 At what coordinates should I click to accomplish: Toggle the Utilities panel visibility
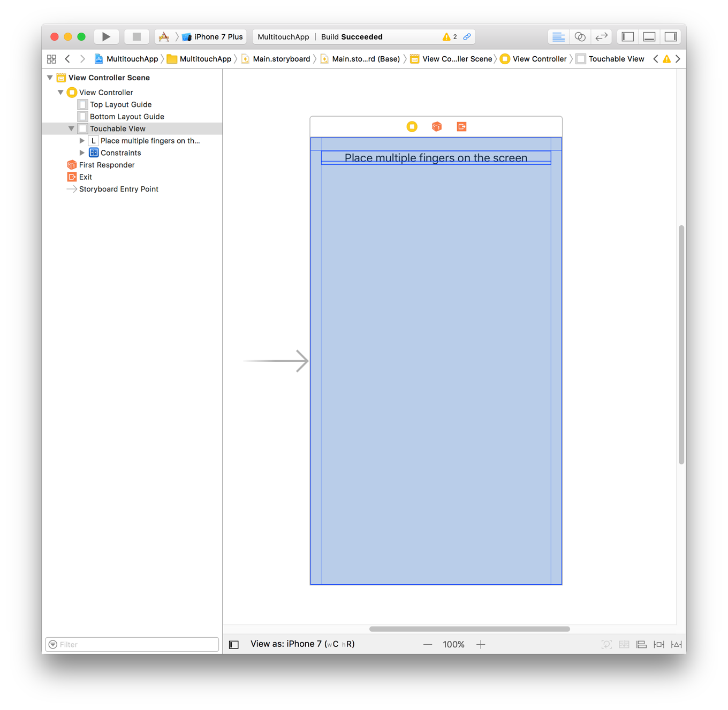(x=671, y=37)
